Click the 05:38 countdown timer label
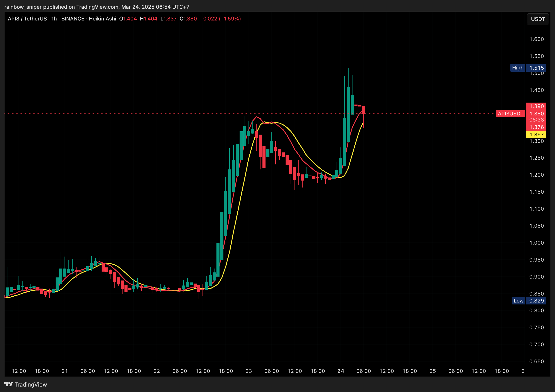 (536, 120)
